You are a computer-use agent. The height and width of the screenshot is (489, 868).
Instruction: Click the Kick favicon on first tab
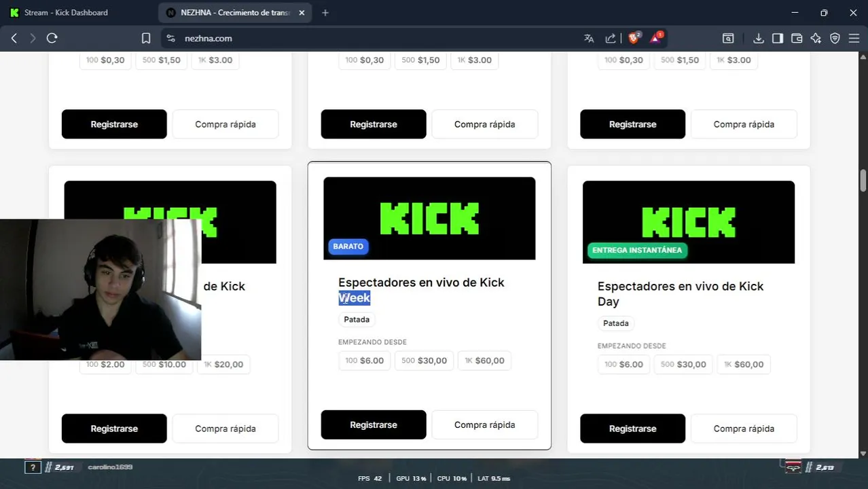14,12
